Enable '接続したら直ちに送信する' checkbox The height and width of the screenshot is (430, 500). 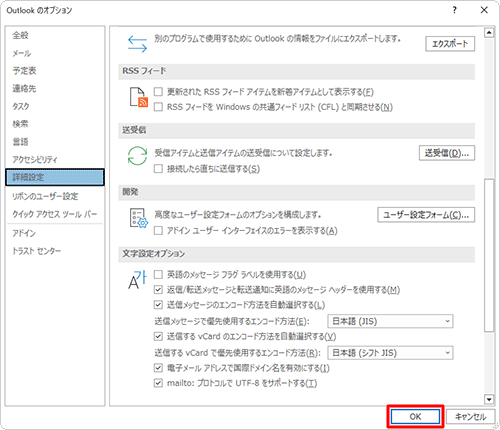(158, 169)
